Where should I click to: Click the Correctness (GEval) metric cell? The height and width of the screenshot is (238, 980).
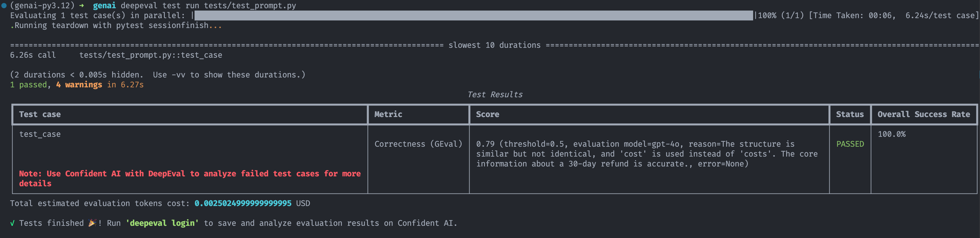click(x=418, y=144)
